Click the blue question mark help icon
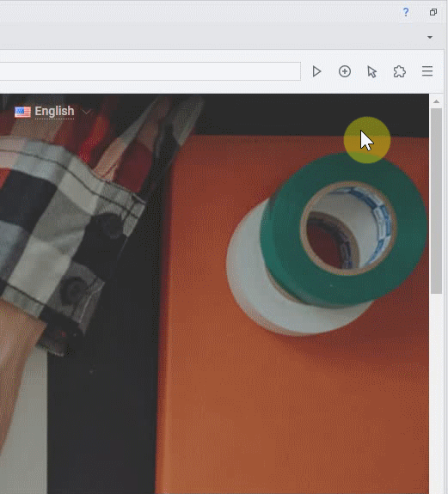Screen dimensions: 448x494 point(406,12)
